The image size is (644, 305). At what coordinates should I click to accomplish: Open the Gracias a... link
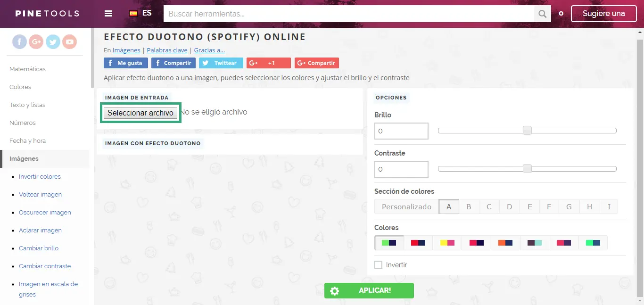(209, 50)
